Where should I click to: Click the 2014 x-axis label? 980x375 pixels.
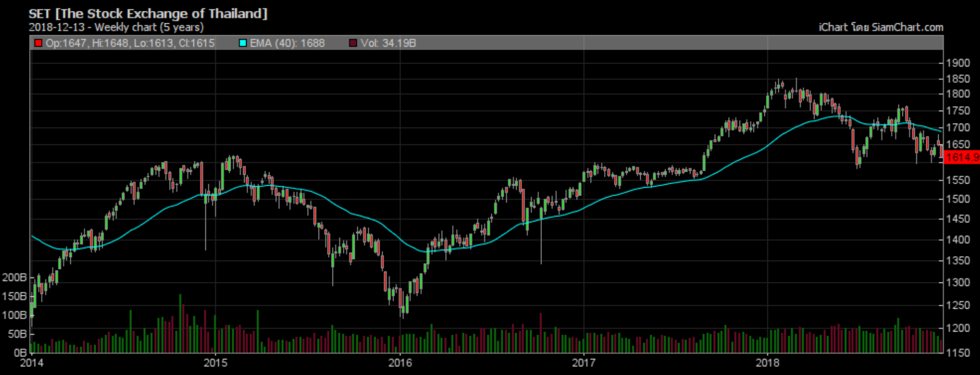click(x=32, y=363)
